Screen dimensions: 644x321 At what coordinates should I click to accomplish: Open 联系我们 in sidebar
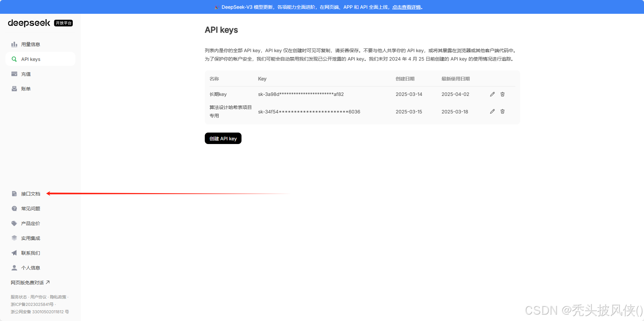click(40, 253)
